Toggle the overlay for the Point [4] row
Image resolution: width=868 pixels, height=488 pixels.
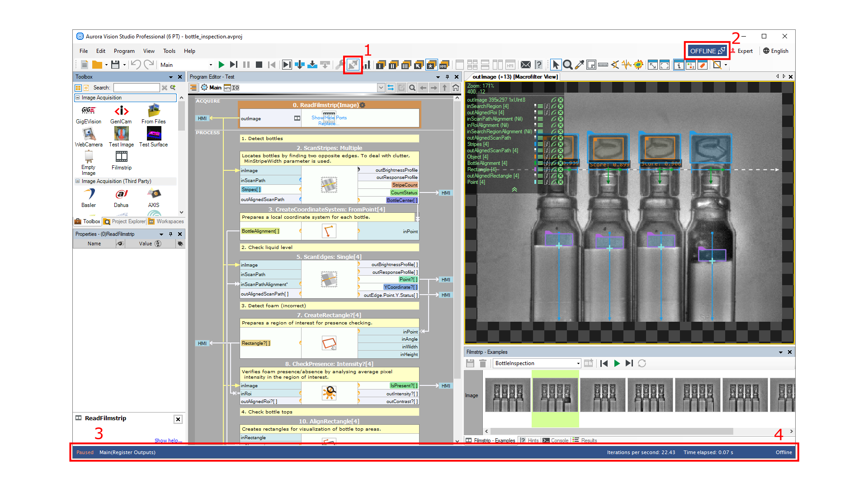[553, 182]
